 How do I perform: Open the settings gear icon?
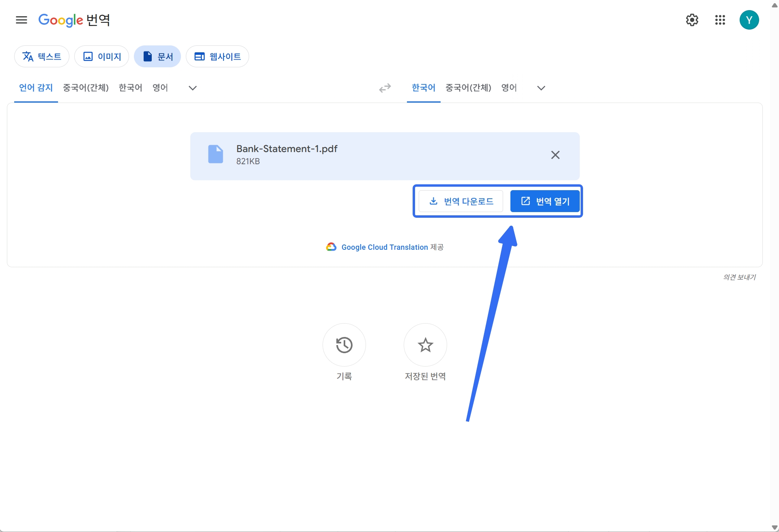click(x=692, y=20)
